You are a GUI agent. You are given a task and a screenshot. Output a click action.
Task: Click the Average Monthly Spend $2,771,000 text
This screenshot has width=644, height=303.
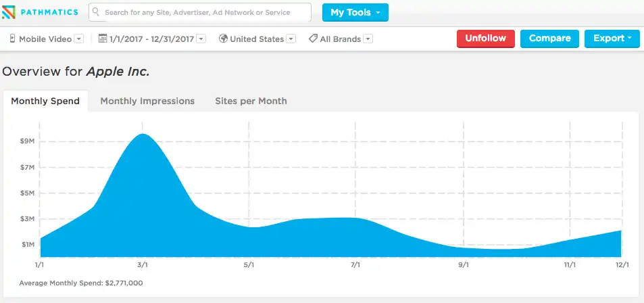tap(81, 283)
